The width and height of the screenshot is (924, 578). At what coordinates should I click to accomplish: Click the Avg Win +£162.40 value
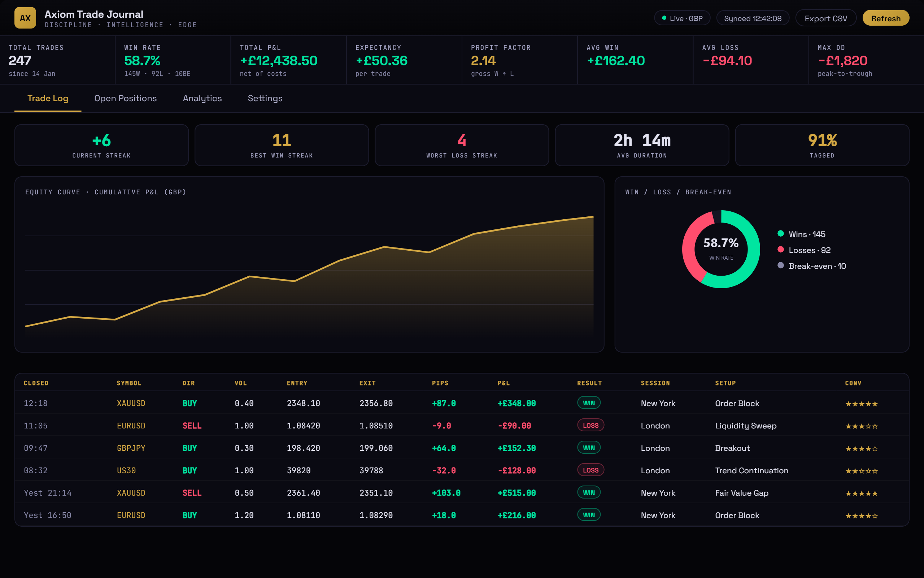(x=615, y=60)
